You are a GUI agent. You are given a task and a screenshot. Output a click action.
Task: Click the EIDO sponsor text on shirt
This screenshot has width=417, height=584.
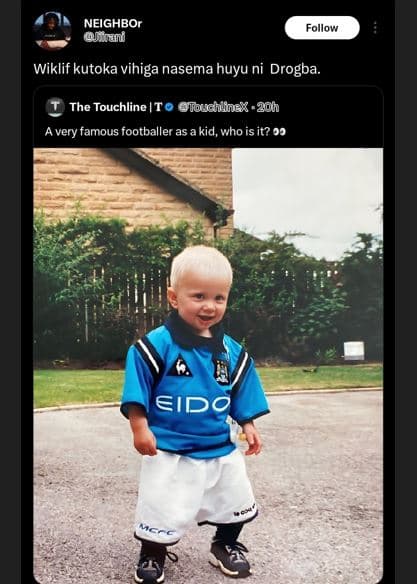[192, 404]
